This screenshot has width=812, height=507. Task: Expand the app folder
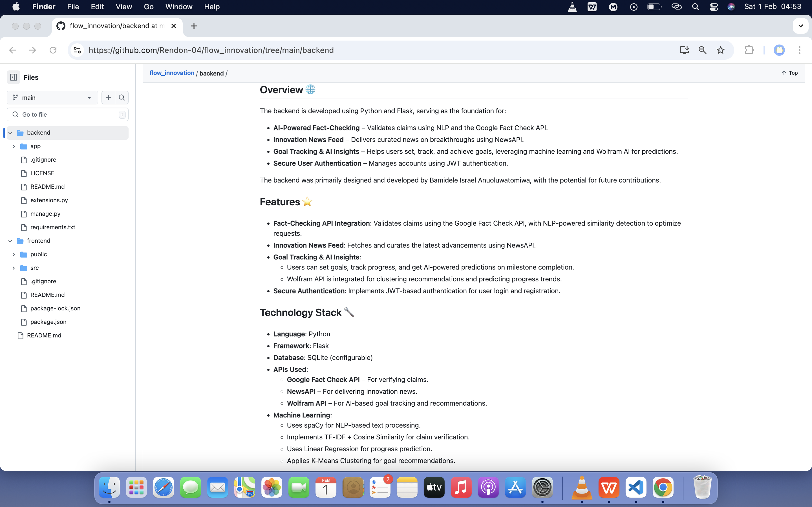pyautogui.click(x=14, y=146)
